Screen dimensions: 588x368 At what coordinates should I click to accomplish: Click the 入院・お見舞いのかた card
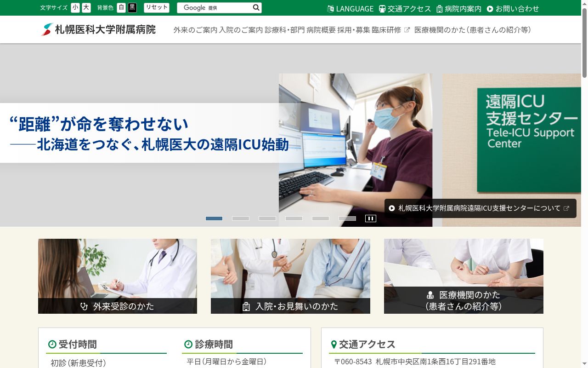point(290,276)
